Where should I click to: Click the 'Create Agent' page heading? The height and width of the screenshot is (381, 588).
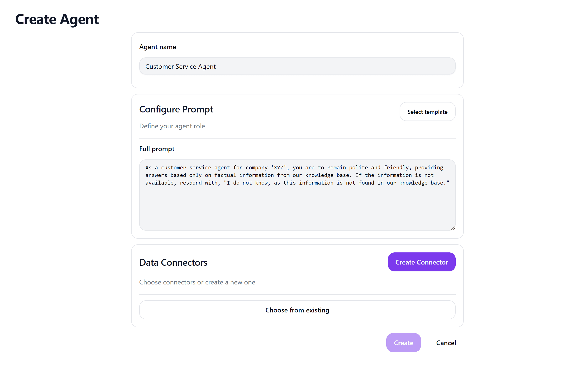click(57, 19)
